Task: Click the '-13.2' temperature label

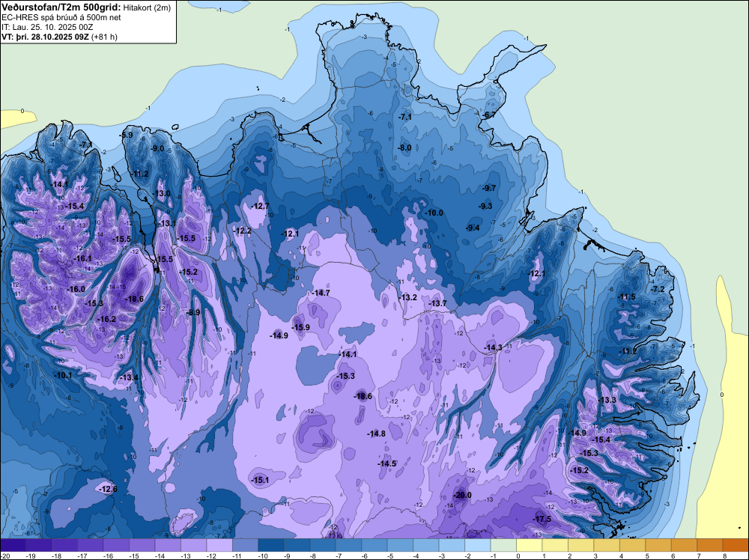Action: click(x=408, y=297)
